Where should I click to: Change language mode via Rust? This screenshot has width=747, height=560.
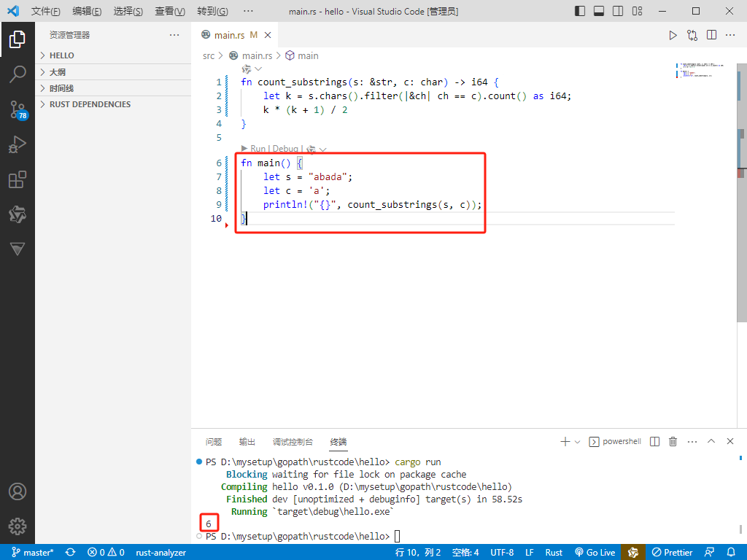[554, 553]
